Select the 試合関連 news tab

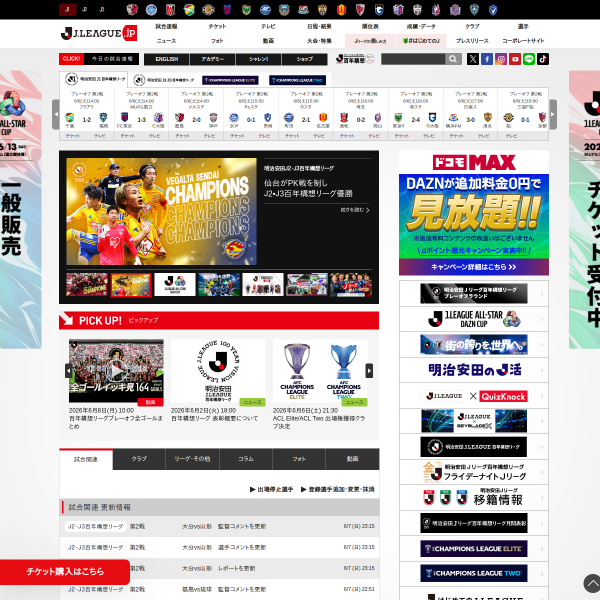pyautogui.click(x=86, y=459)
